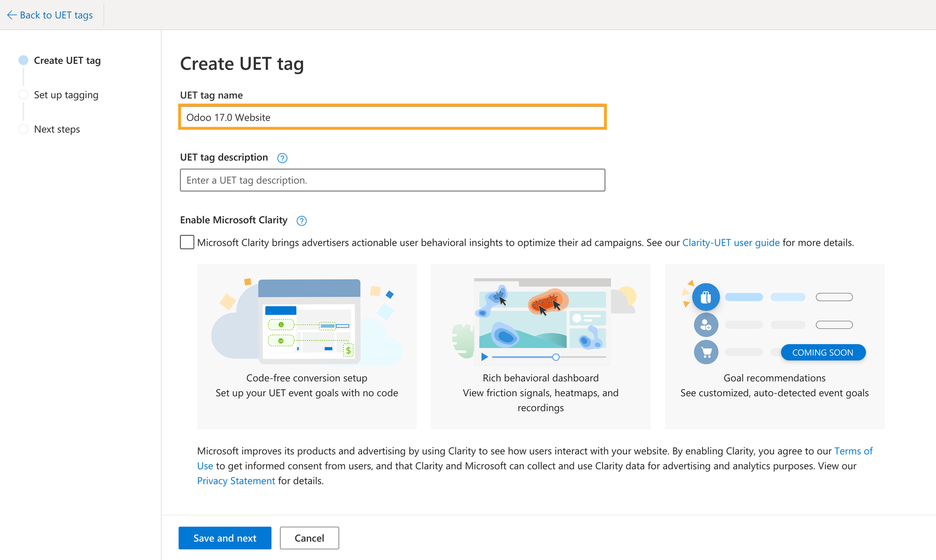Click the UET tag description input
Image resolution: width=936 pixels, height=560 pixels.
click(392, 180)
